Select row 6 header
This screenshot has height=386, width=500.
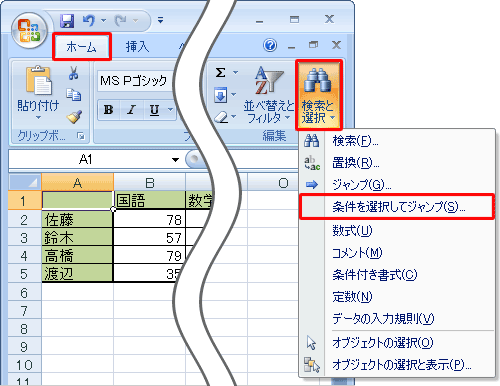pos(25,292)
